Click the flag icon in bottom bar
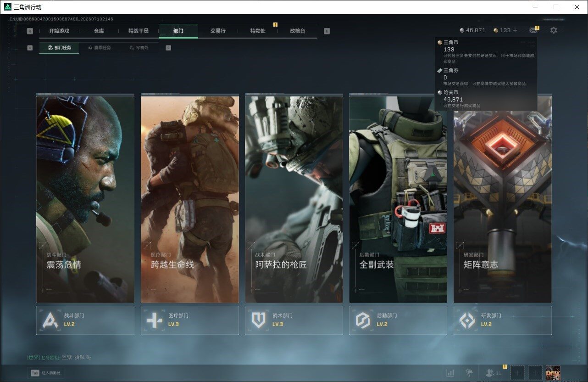The height and width of the screenshot is (382, 588). [469, 373]
